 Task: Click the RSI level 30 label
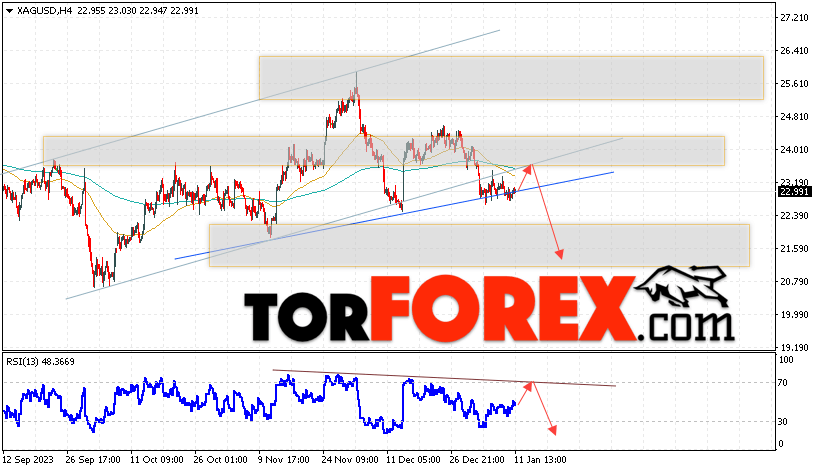point(783,422)
